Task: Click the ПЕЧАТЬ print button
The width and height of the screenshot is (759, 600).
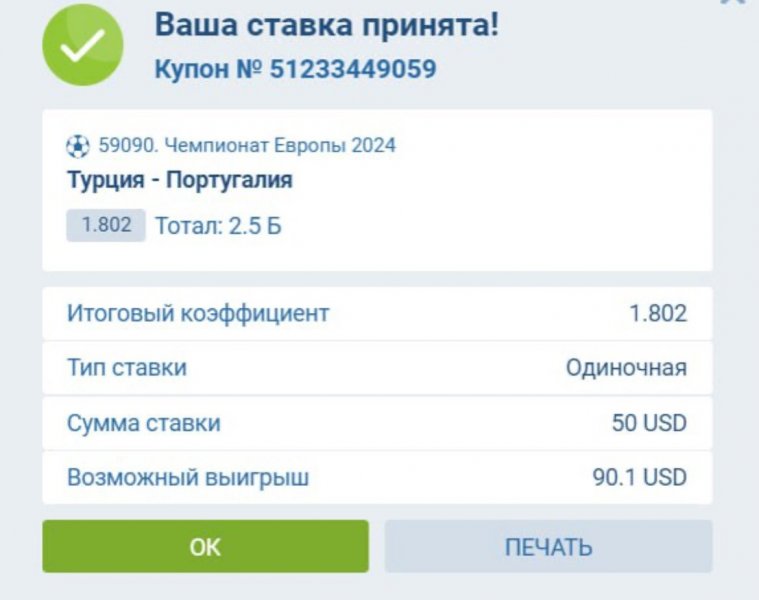Action: pos(548,547)
